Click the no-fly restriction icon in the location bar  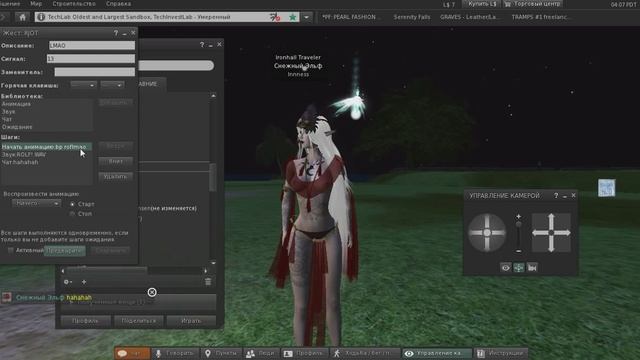point(275,17)
